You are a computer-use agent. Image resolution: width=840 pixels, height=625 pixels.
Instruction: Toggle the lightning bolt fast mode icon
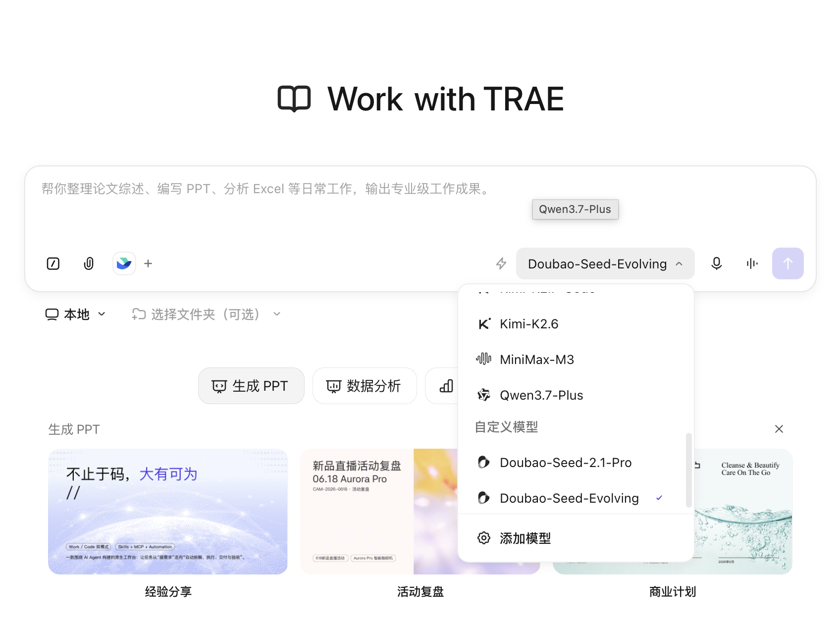click(x=501, y=263)
